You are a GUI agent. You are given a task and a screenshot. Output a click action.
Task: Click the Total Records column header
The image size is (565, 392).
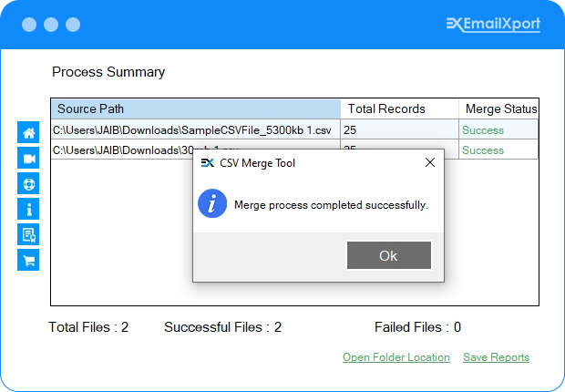(399, 108)
